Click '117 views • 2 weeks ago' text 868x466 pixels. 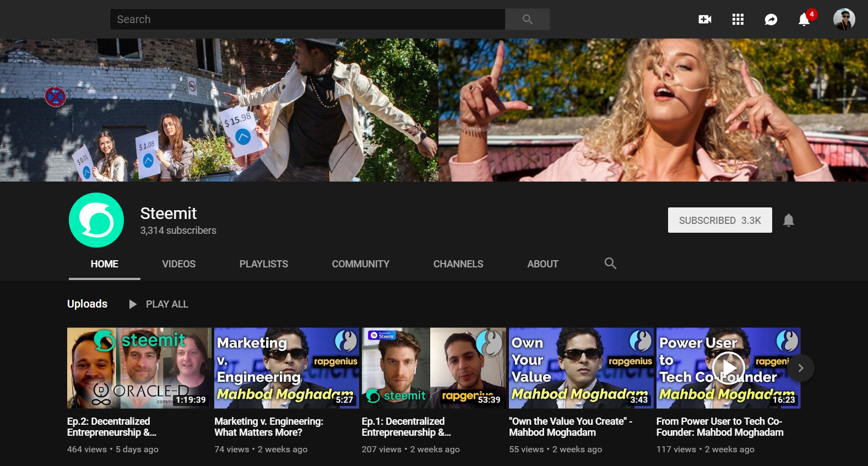point(706,449)
